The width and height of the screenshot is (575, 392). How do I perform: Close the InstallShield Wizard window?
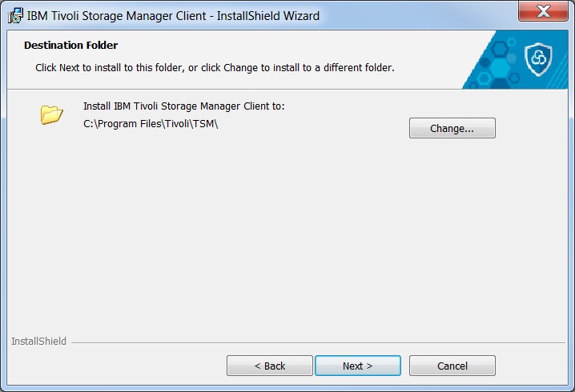(543, 11)
